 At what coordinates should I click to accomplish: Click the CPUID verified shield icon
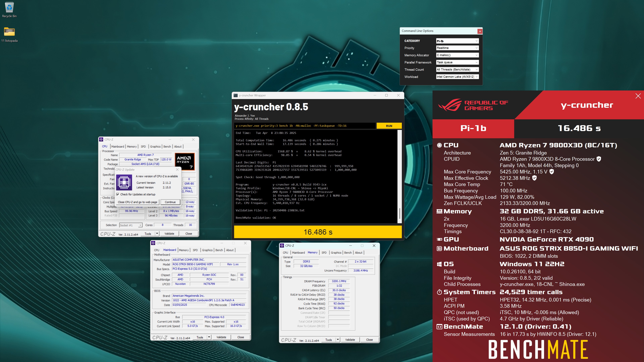coord(599,159)
